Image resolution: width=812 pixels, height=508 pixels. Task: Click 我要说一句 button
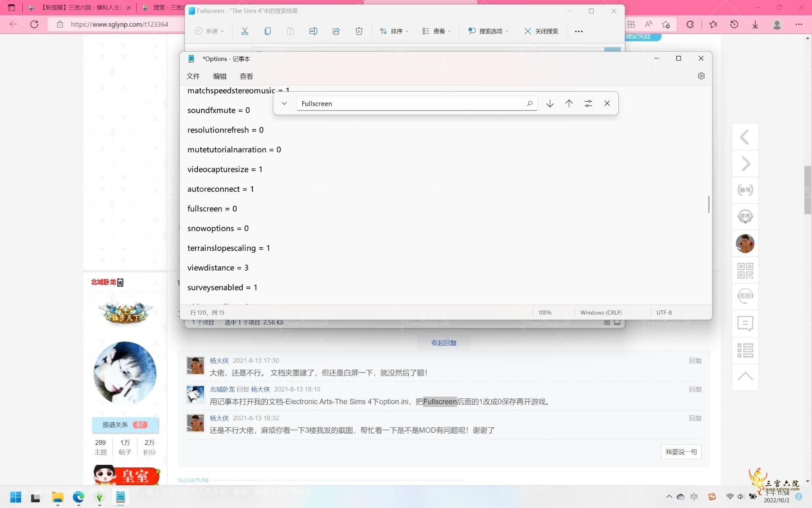click(x=681, y=452)
